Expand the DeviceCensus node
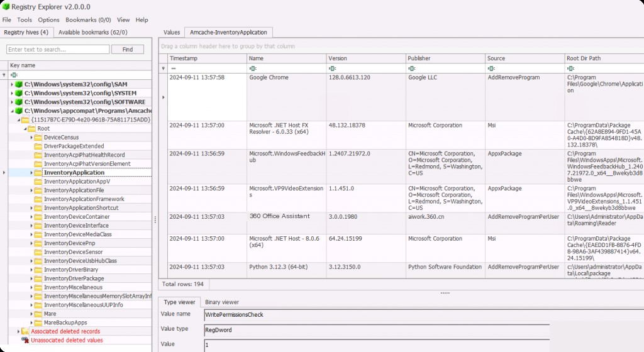 coord(31,138)
